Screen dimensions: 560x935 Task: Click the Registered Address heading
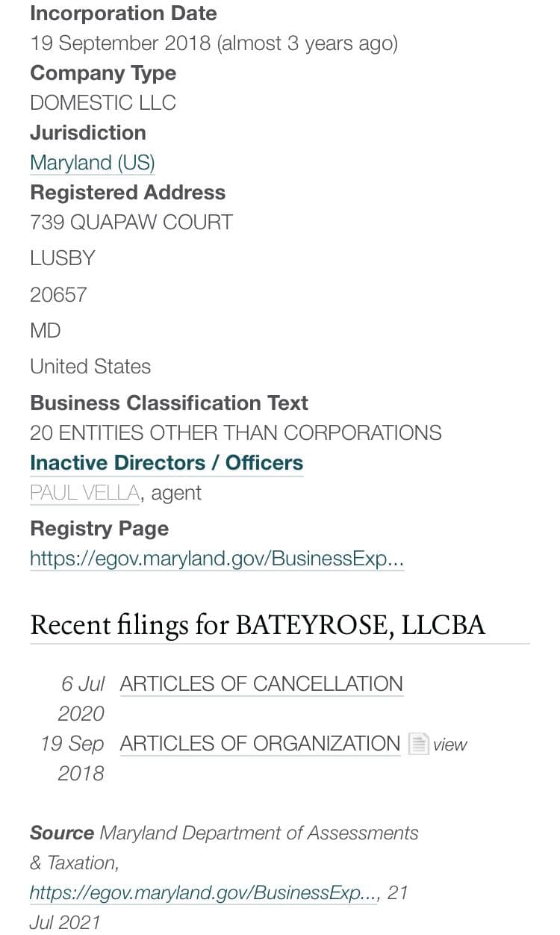pos(128,193)
